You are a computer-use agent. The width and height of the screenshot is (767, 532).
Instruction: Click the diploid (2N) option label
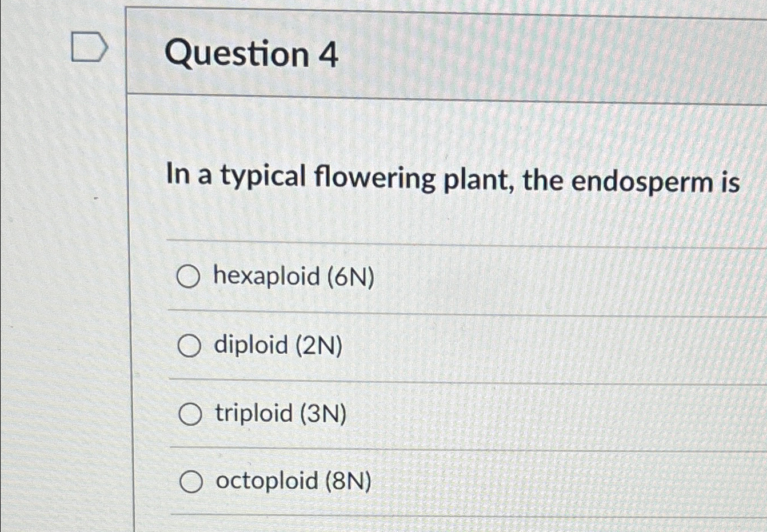click(277, 345)
